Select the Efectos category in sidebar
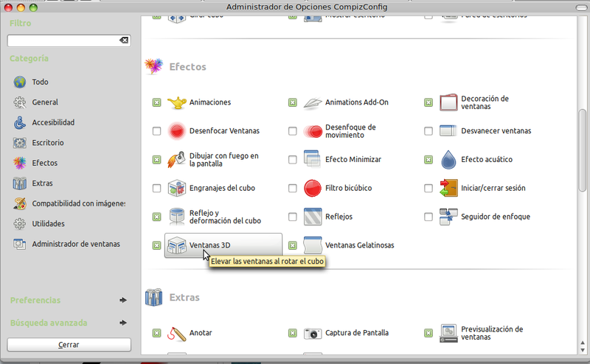Viewport: 590px width, 364px height. pyautogui.click(x=44, y=163)
